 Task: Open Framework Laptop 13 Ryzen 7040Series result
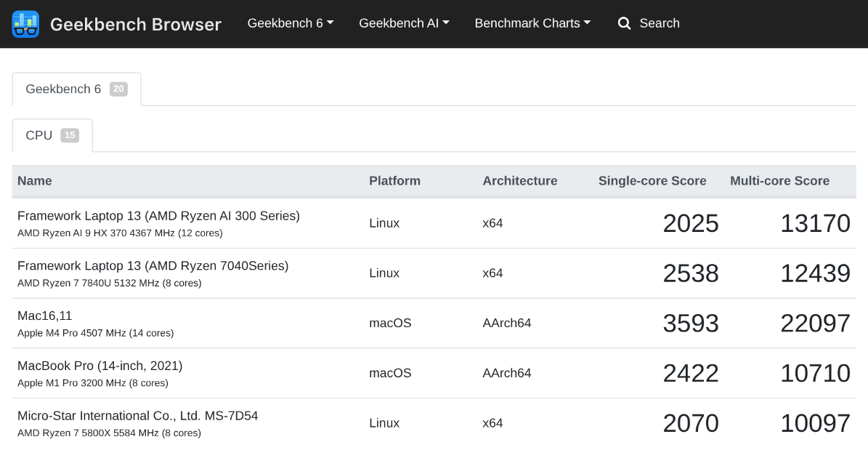pos(153,266)
